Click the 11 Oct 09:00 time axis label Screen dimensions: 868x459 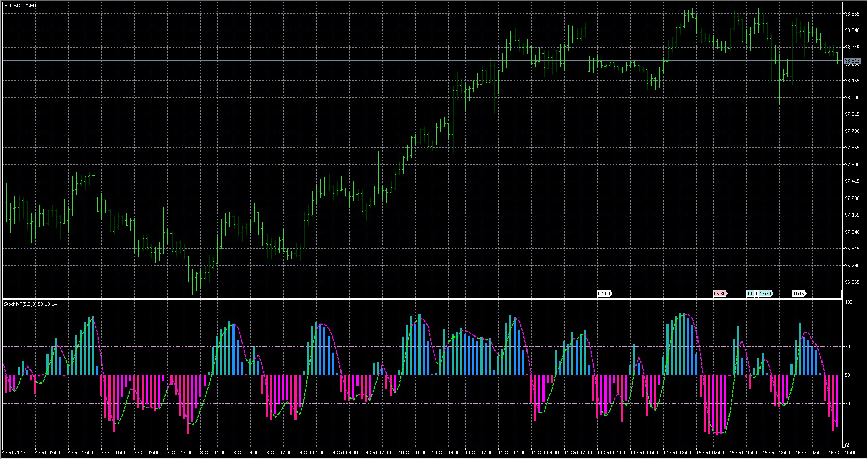[545, 453]
